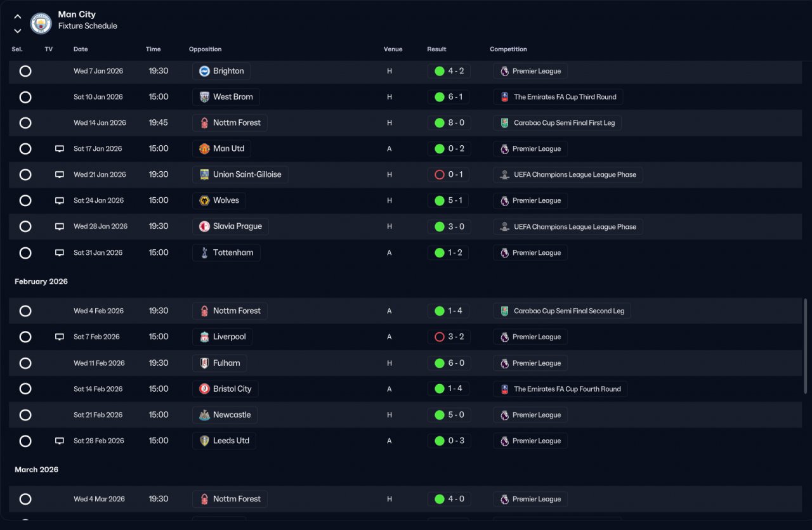This screenshot has height=530, width=812.
Task: Click the Liverpool crest icon
Action: (x=204, y=337)
